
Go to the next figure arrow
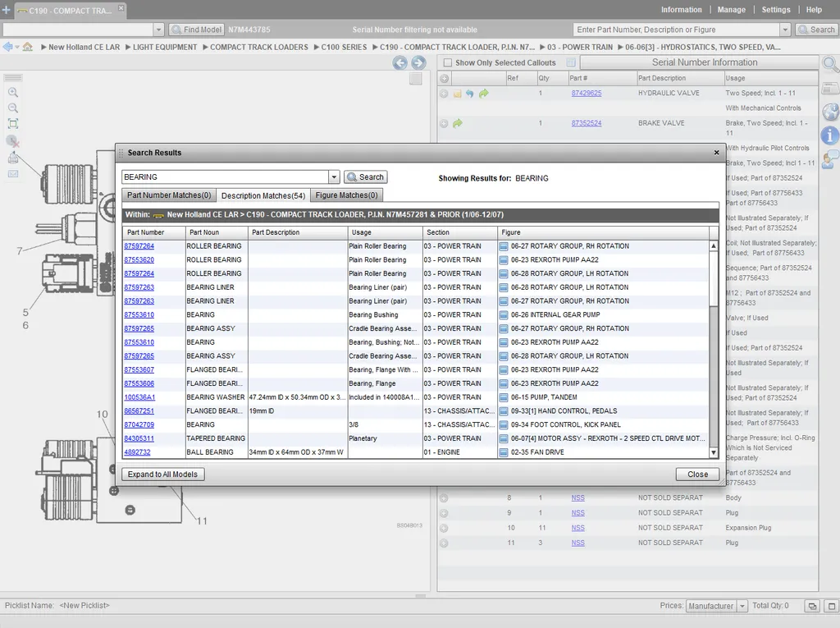418,62
